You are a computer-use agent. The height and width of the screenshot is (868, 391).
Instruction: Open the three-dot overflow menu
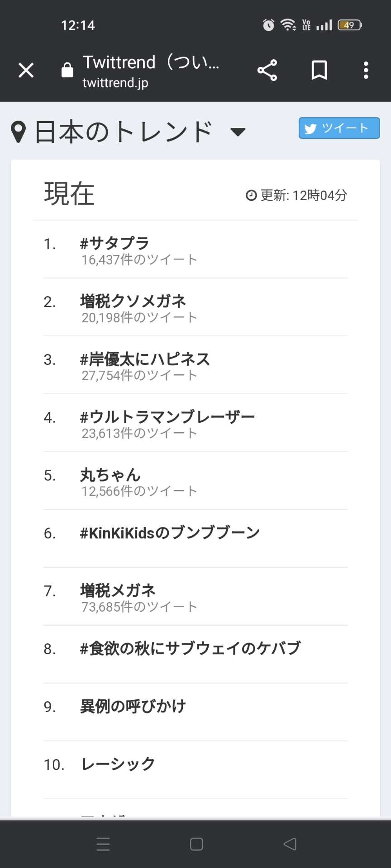(366, 71)
